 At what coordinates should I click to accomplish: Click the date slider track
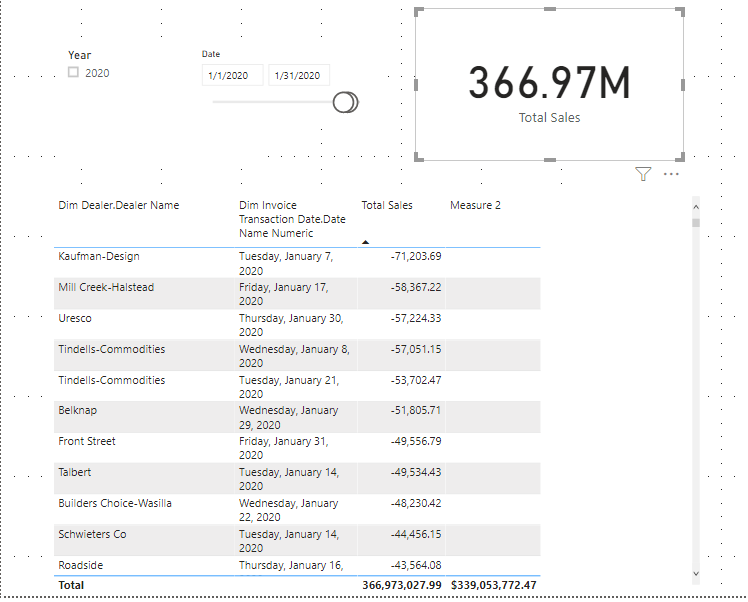tap(273, 102)
